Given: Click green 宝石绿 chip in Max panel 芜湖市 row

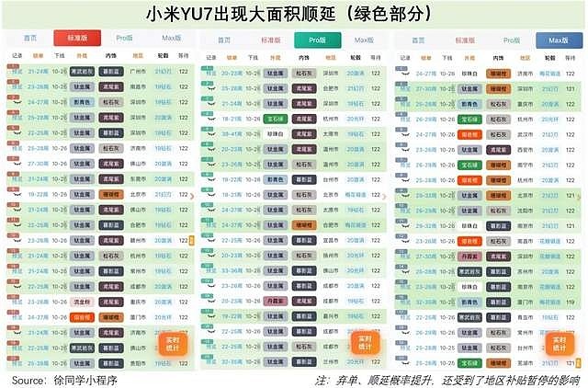Looking at the screenshot, I should 469,363.
